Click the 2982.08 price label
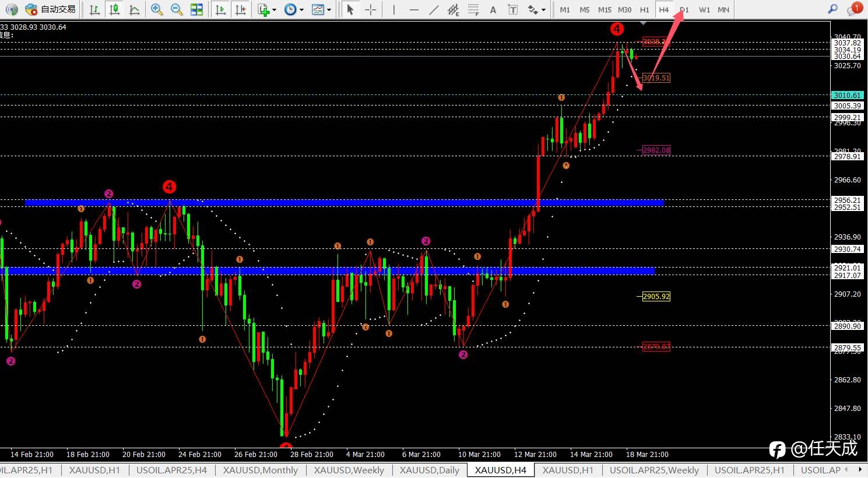 656,150
